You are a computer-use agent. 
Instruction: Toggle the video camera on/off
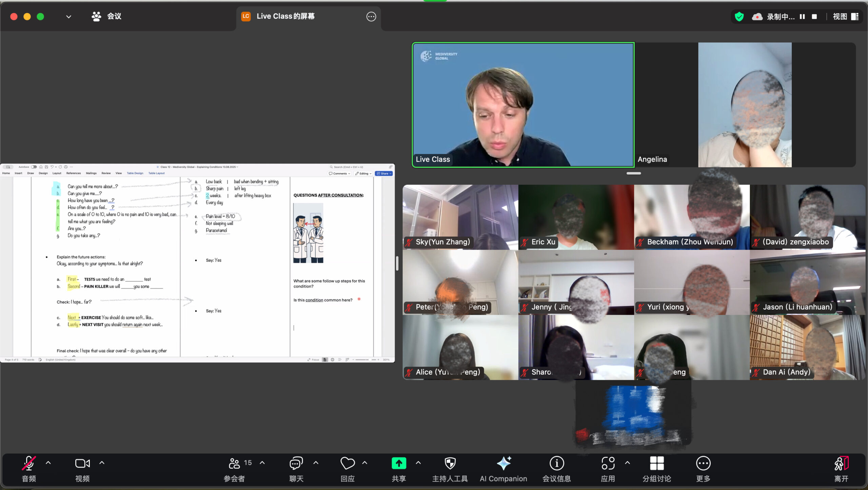[x=82, y=464]
